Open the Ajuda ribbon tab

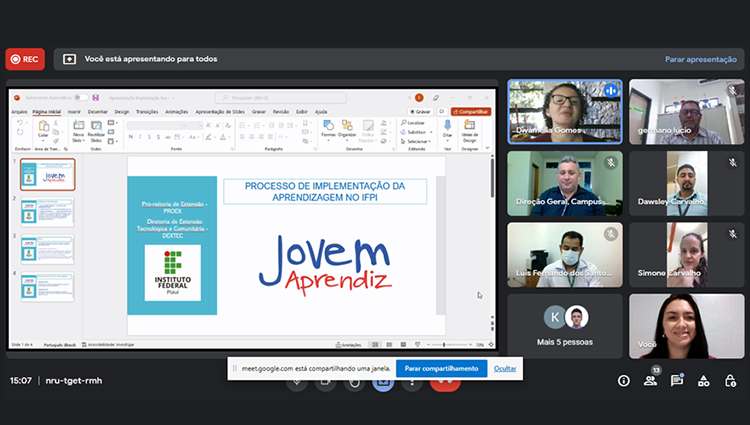click(x=321, y=112)
